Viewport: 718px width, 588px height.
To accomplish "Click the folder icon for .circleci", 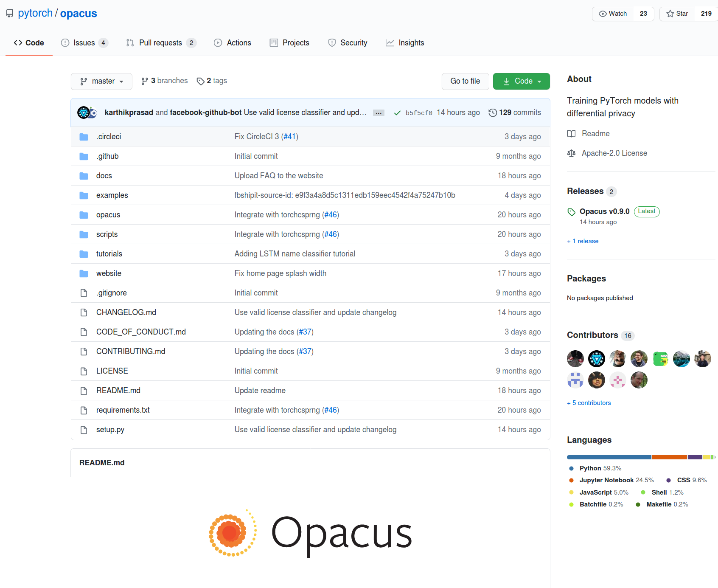I will (84, 137).
